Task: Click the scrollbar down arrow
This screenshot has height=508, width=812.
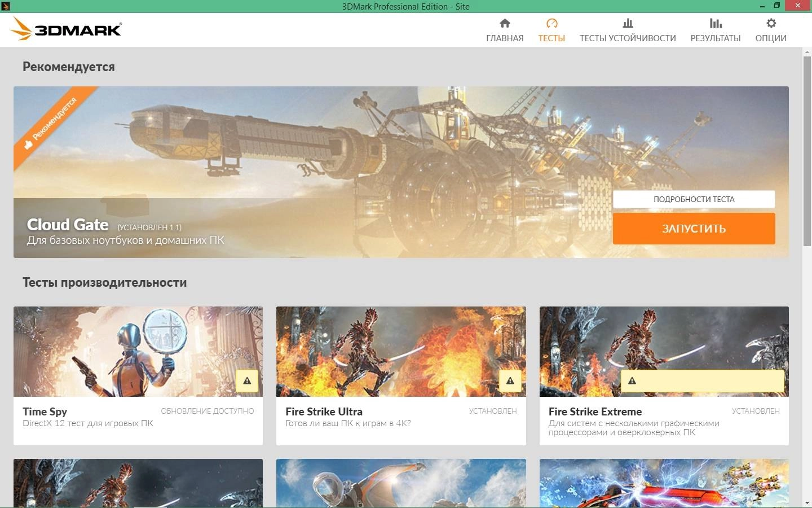Action: pyautogui.click(x=807, y=502)
